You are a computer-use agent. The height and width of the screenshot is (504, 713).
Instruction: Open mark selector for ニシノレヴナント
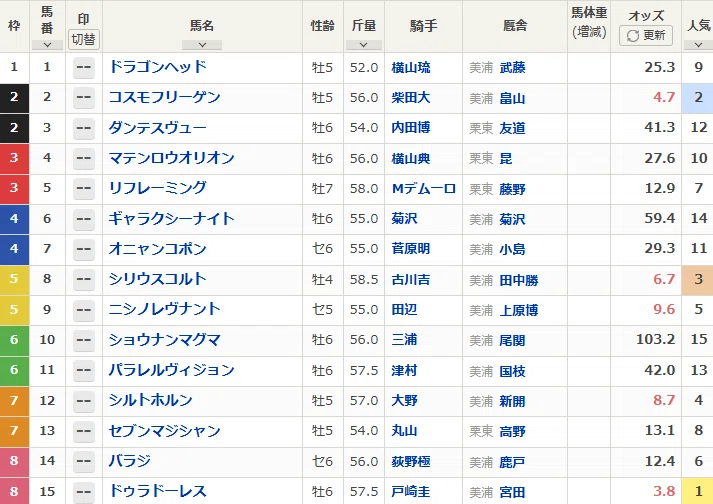(84, 310)
